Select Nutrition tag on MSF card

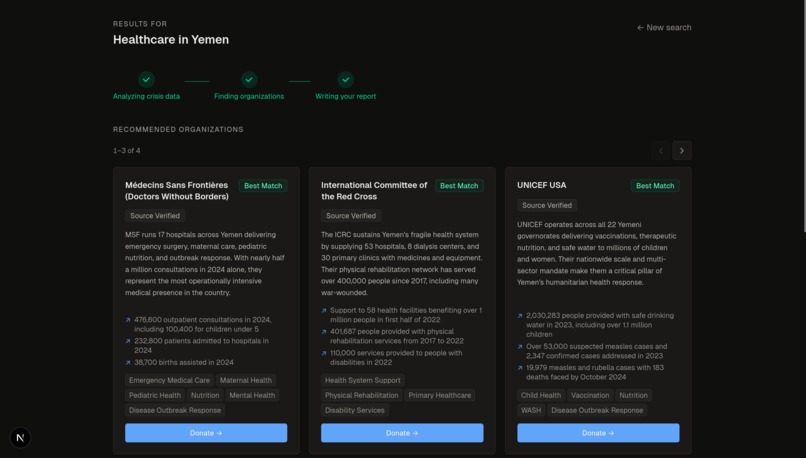pos(205,395)
